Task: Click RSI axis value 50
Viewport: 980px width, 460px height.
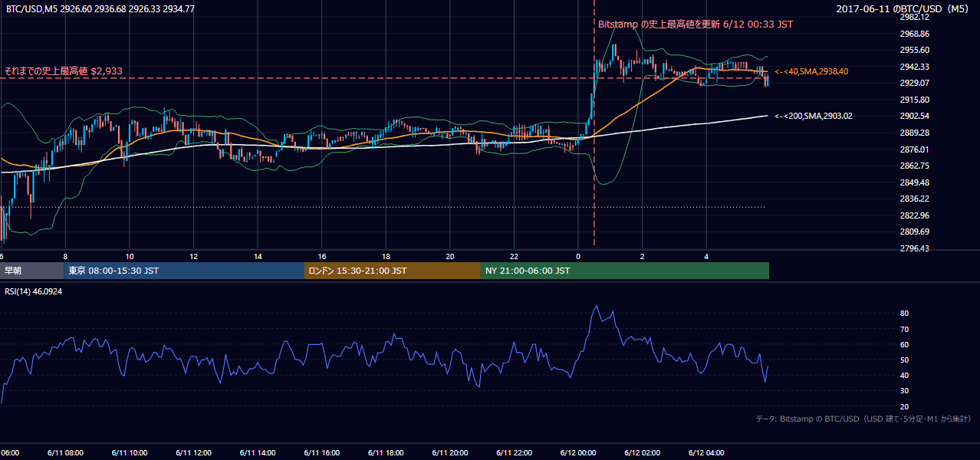Action: tap(904, 360)
